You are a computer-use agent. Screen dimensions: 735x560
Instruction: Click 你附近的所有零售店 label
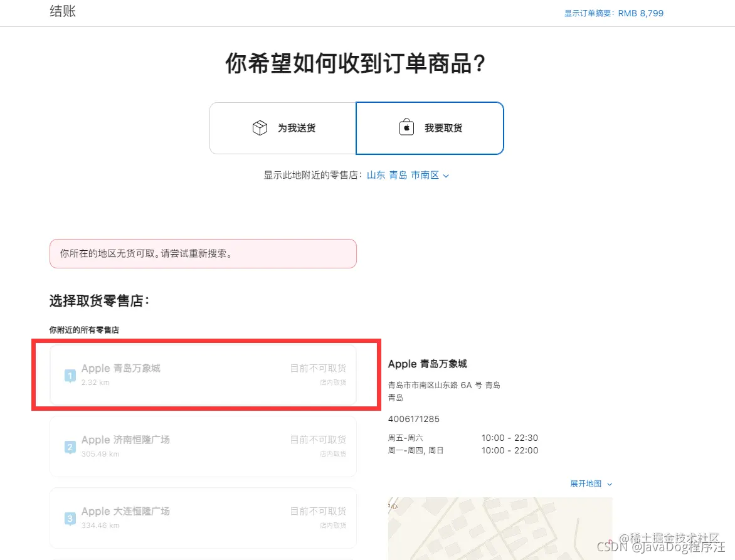pyautogui.click(x=85, y=330)
